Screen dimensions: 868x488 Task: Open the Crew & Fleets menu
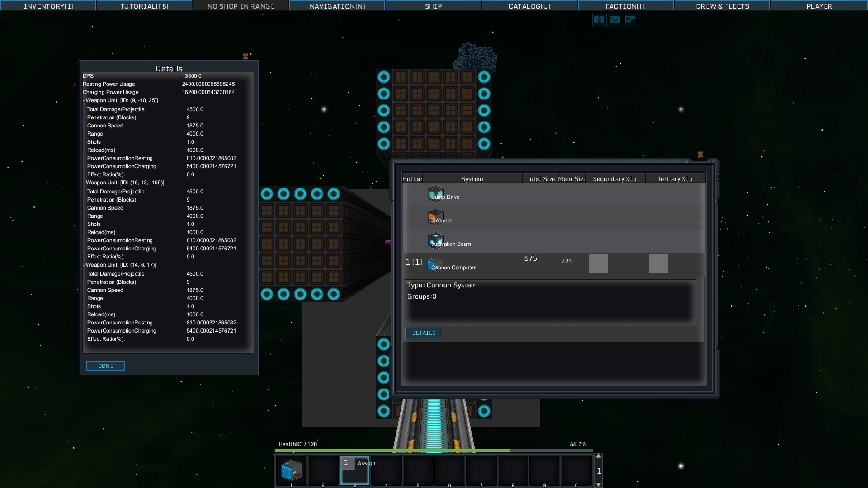coord(722,6)
